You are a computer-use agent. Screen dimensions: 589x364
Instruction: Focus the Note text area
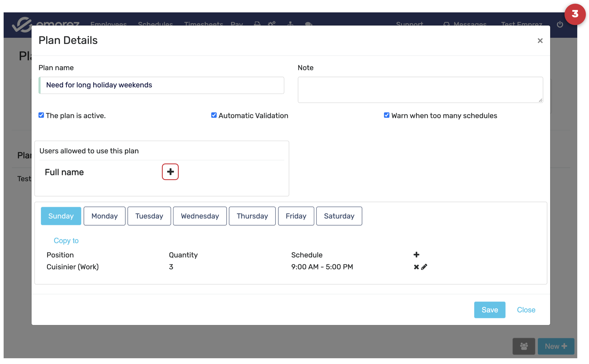pyautogui.click(x=420, y=90)
